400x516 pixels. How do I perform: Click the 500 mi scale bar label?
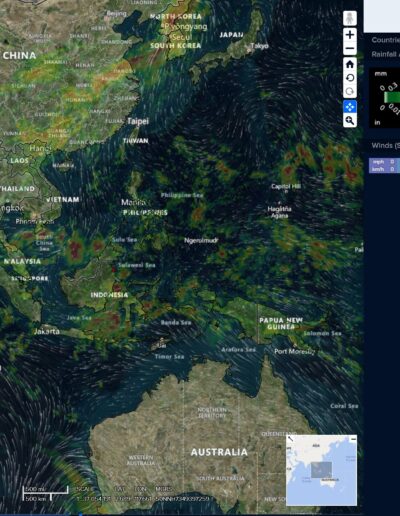point(36,489)
